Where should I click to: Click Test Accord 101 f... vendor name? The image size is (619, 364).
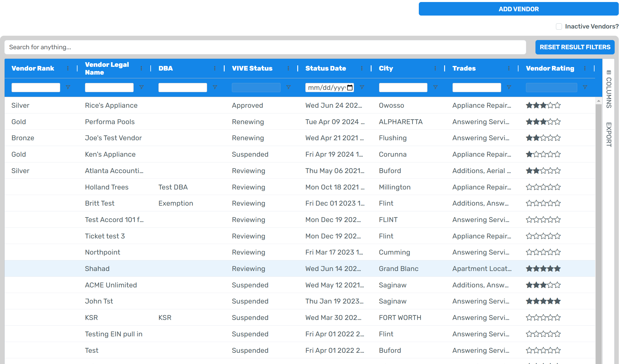click(x=114, y=220)
